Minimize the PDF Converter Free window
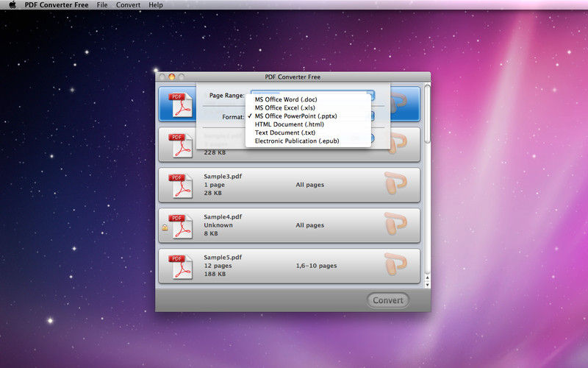This screenshot has height=368, width=588. pyautogui.click(x=172, y=77)
